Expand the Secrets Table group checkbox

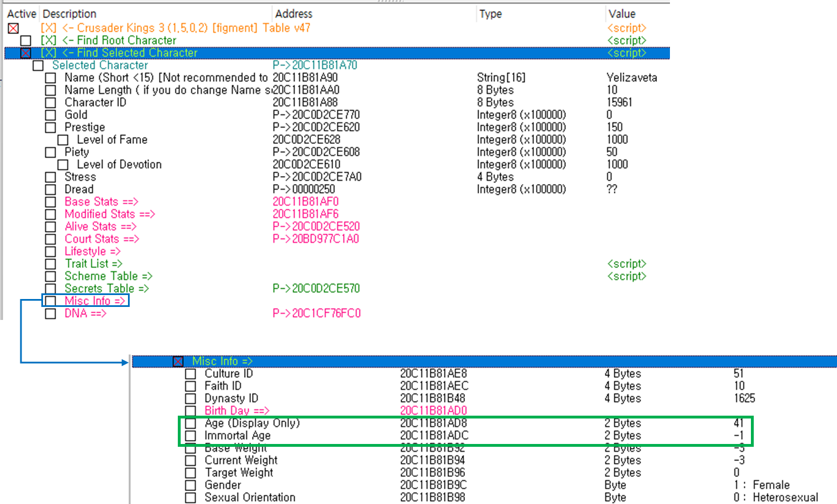click(x=50, y=290)
